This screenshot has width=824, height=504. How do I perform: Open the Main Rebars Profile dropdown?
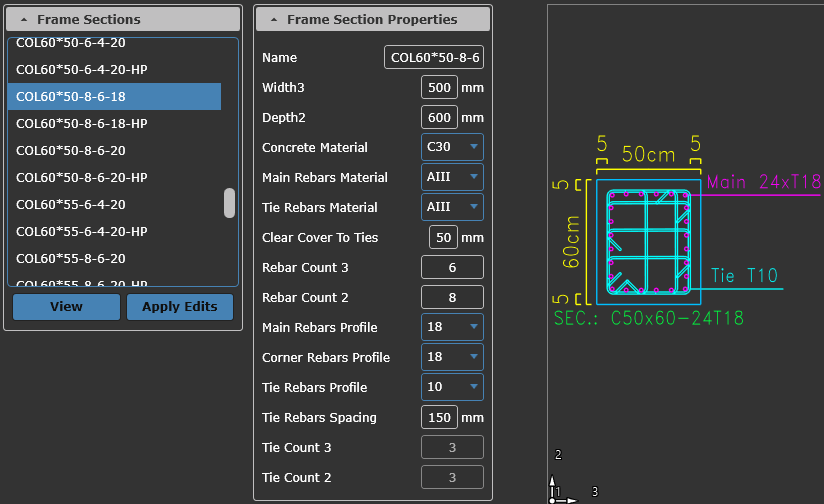tap(453, 327)
